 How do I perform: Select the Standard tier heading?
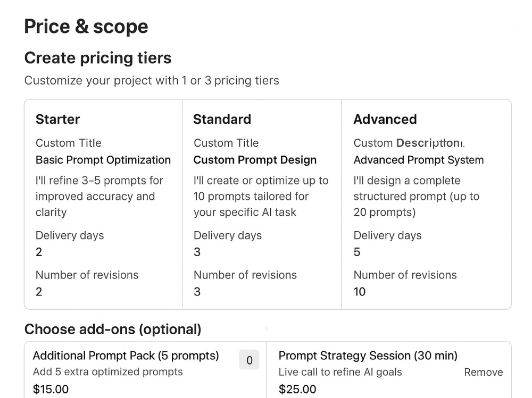[x=222, y=120]
